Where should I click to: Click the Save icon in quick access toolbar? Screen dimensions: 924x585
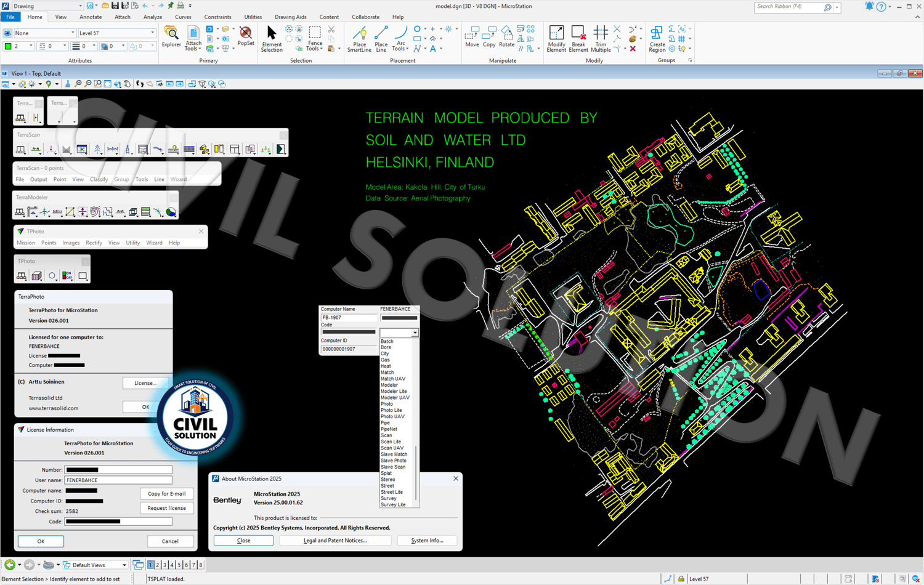(x=115, y=6)
